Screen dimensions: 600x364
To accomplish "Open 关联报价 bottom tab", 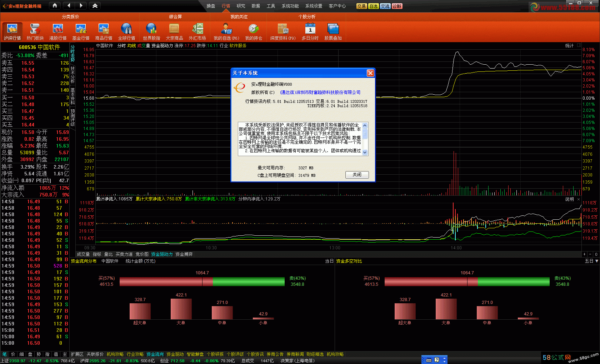I will tap(95, 354).
